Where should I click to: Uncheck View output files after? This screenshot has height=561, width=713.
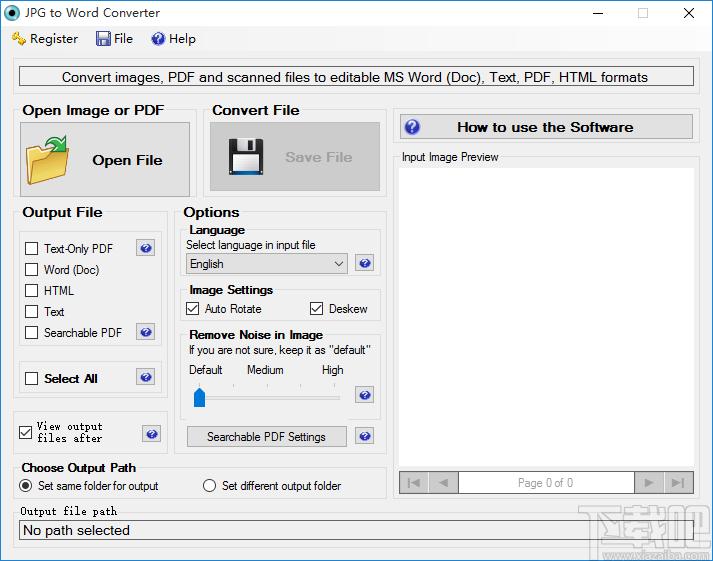25,432
